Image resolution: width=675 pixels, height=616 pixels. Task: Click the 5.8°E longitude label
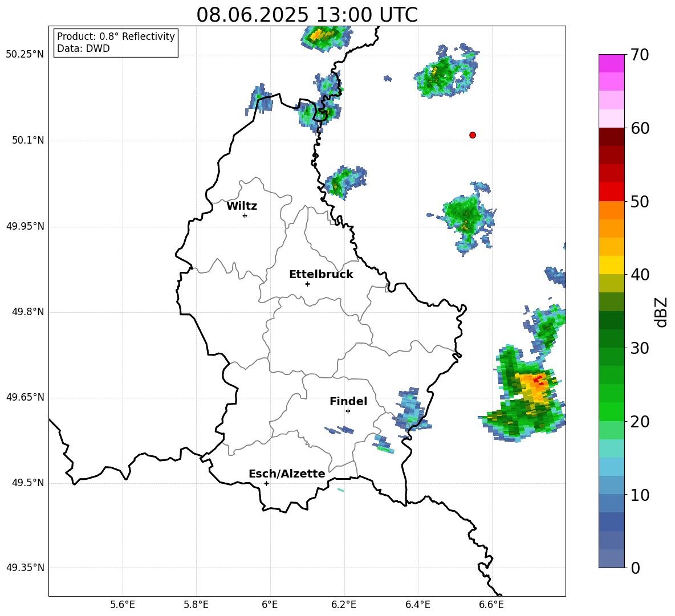(196, 605)
